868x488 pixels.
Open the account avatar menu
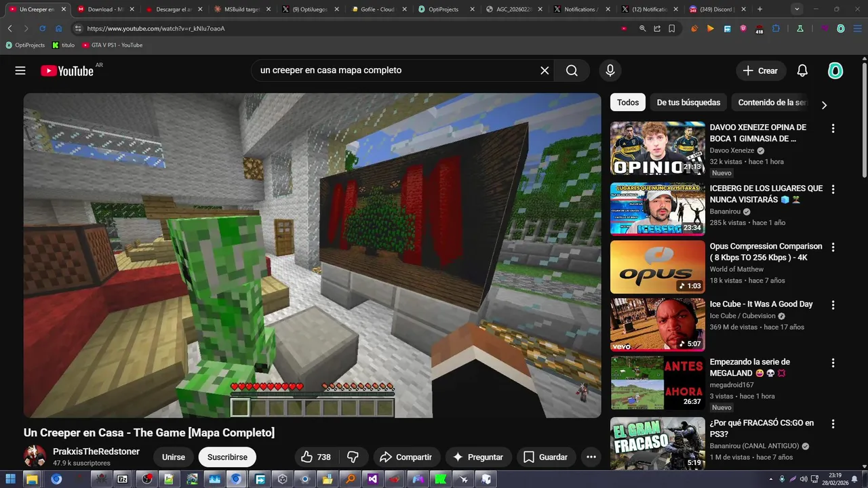(x=835, y=70)
